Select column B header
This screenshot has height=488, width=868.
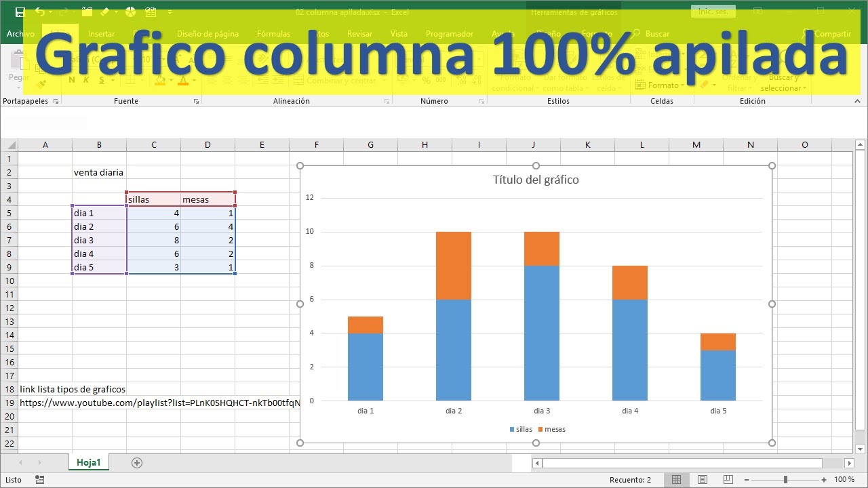[99, 145]
